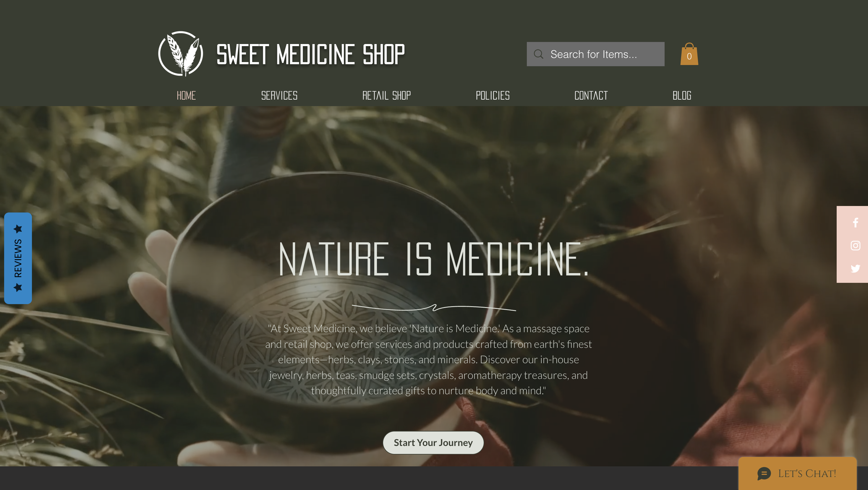
Task: Open the Facebook social link
Action: pyautogui.click(x=855, y=223)
